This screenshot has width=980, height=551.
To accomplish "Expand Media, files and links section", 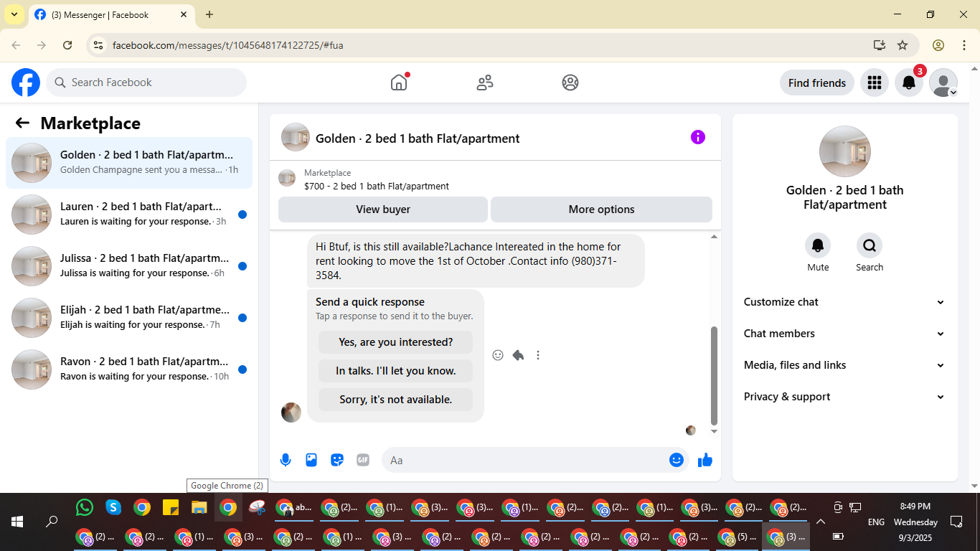I will point(845,365).
